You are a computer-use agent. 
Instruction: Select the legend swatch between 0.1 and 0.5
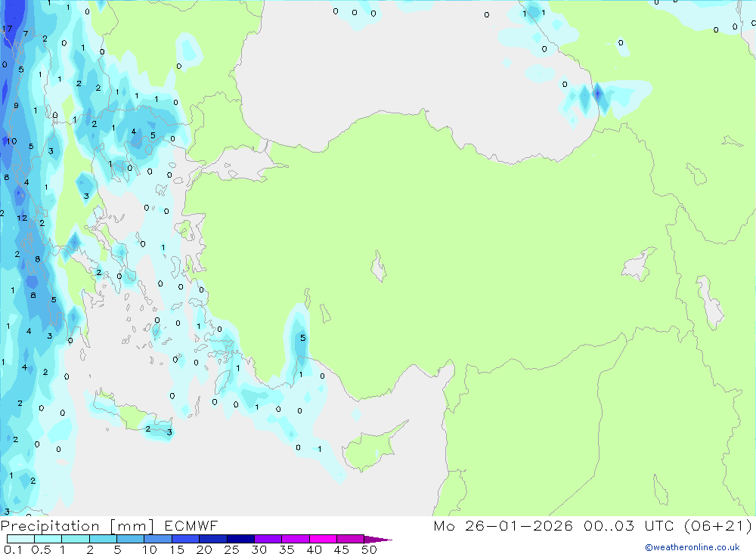coord(20,539)
